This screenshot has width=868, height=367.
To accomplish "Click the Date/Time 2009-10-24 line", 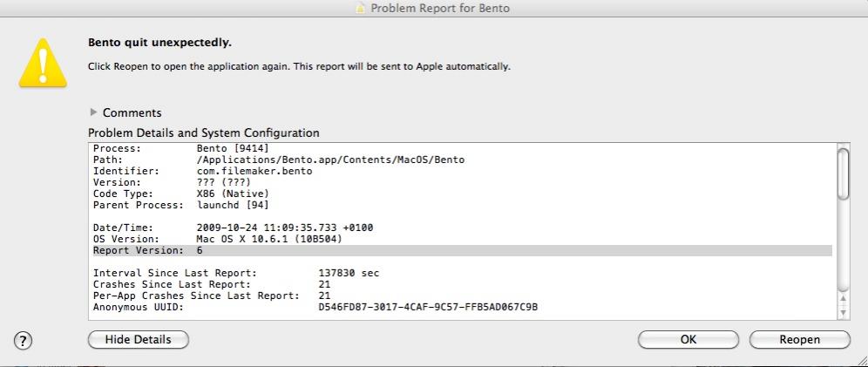I will pos(233,228).
